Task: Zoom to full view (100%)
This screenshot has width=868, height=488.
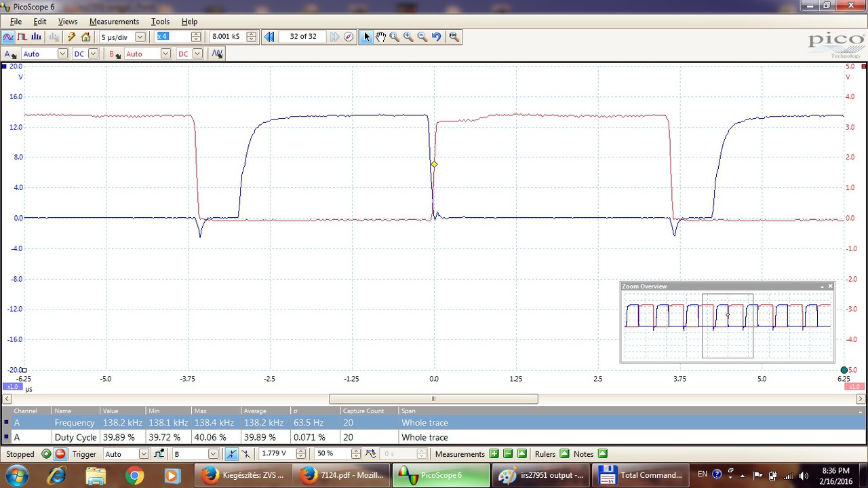Action: click(x=454, y=37)
